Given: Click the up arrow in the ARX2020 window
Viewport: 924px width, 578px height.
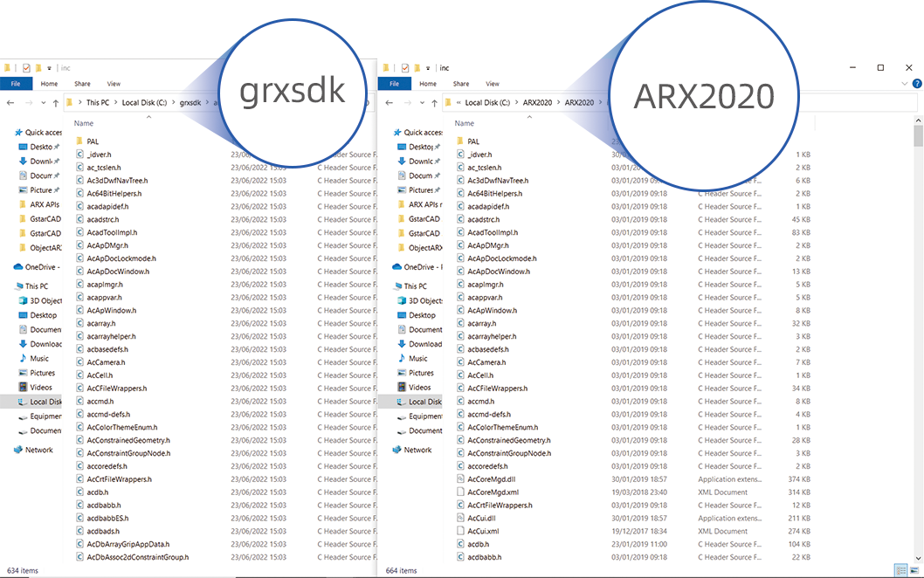Looking at the screenshot, I should click(434, 103).
